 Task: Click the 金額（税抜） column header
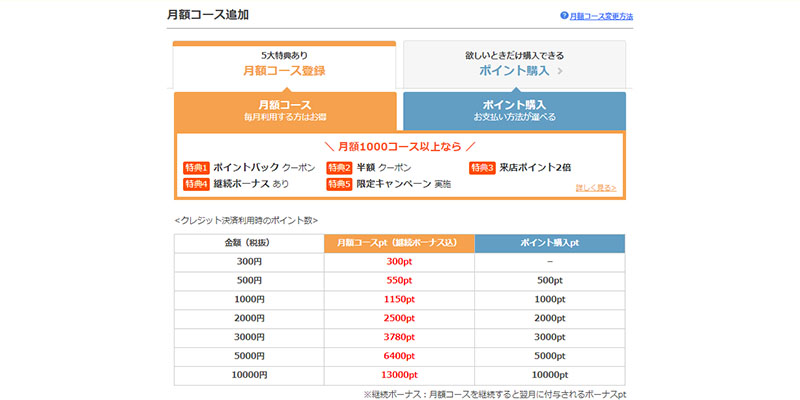click(249, 243)
